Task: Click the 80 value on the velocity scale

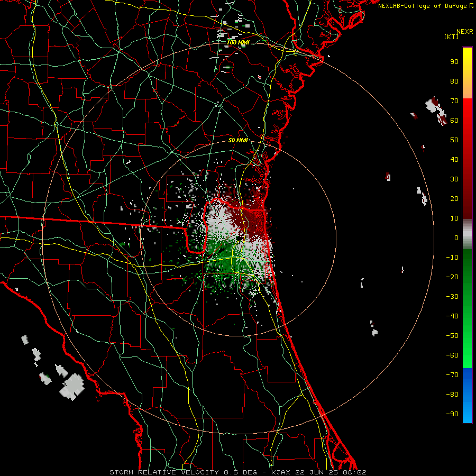Action: [x=454, y=81]
